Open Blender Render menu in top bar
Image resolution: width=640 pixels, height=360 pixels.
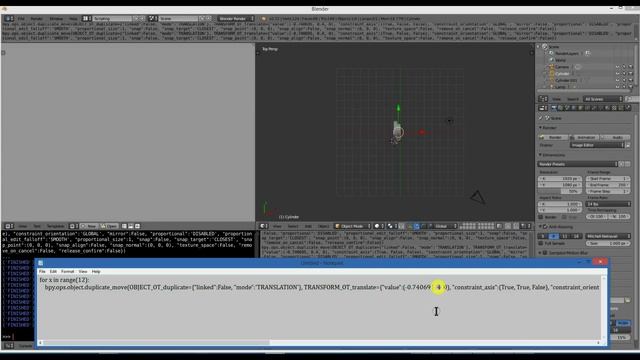click(x=37, y=19)
